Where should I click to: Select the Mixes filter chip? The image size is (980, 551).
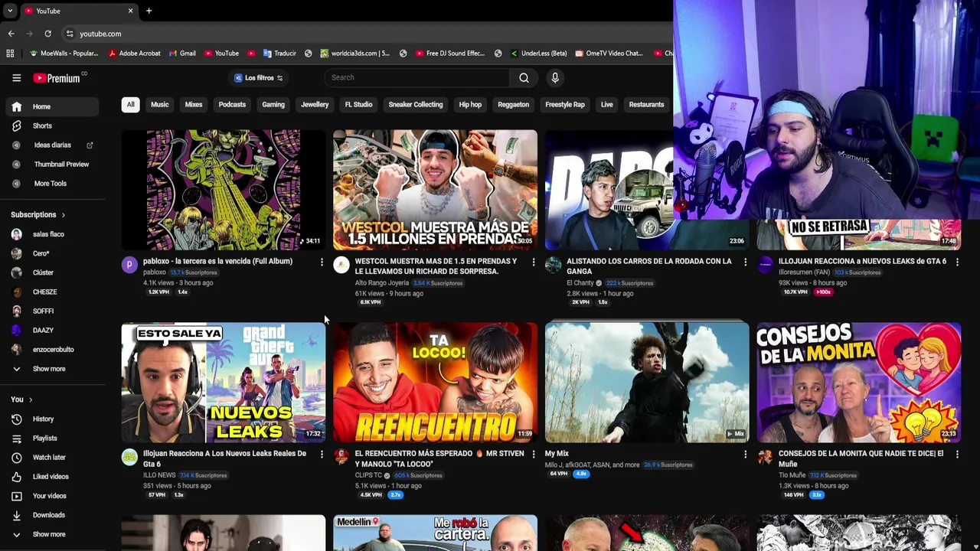193,105
